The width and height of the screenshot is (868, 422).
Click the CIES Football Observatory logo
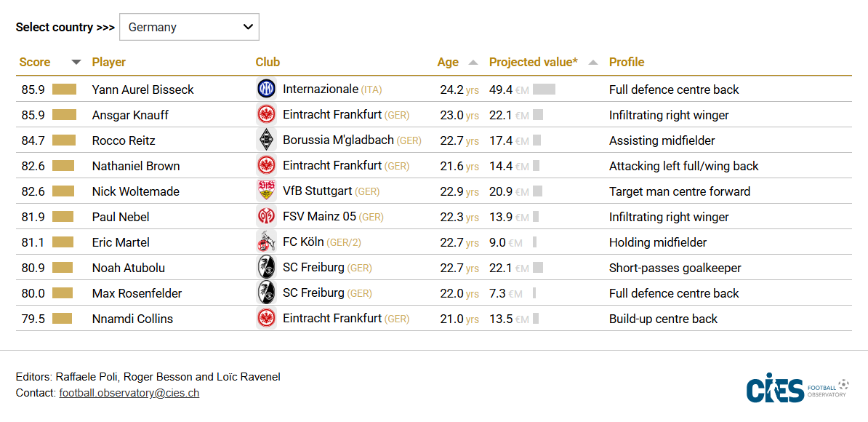point(797,389)
